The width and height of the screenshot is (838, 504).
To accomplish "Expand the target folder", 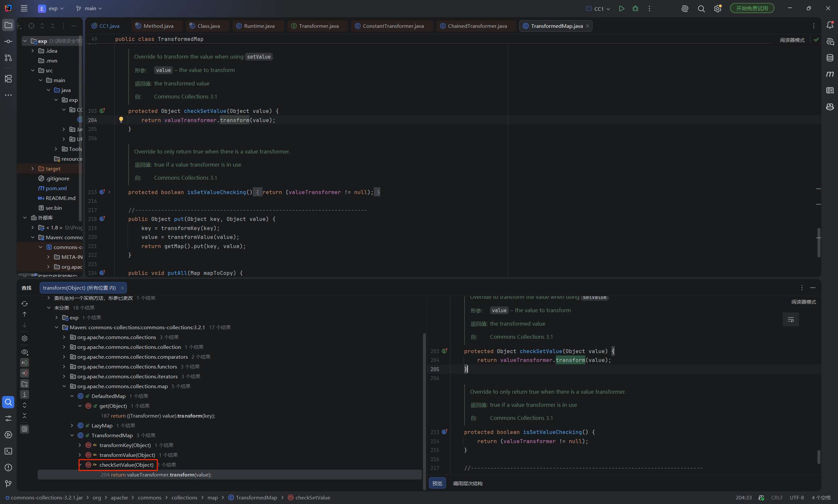I will (33, 169).
